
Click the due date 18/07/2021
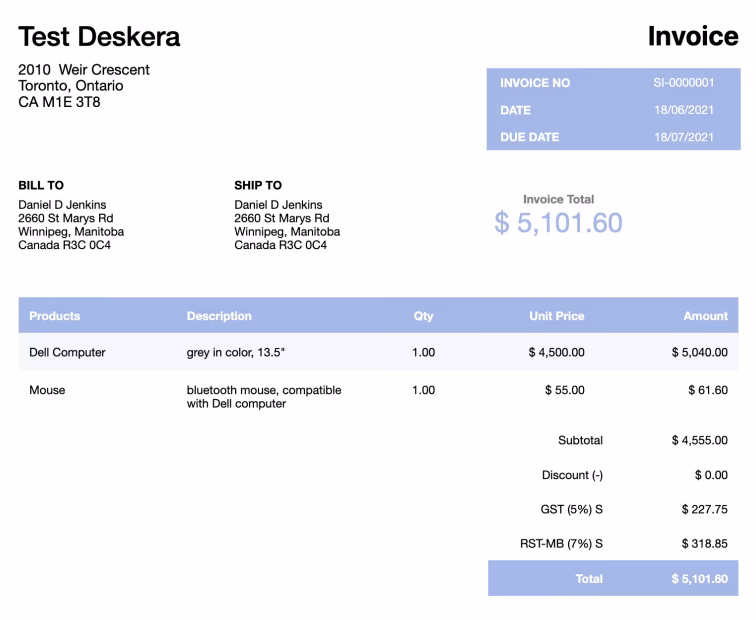pos(684,137)
